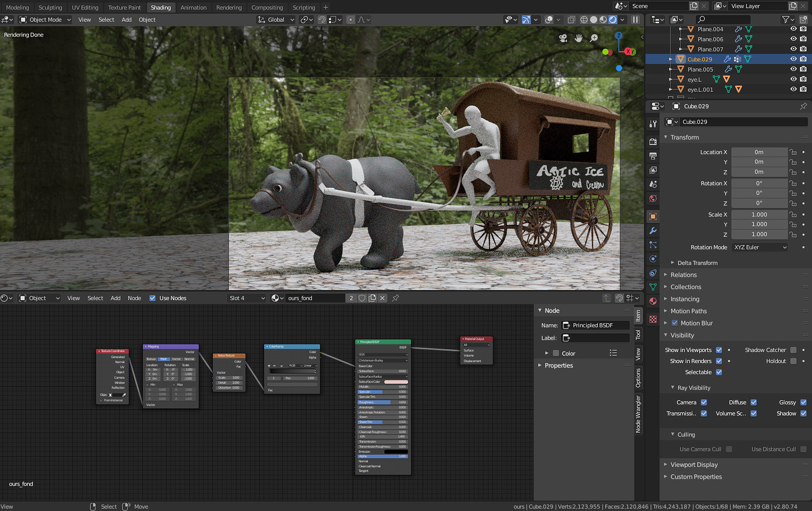Open the Texture properties tab
Screen dimensions: 812x511
point(653,318)
